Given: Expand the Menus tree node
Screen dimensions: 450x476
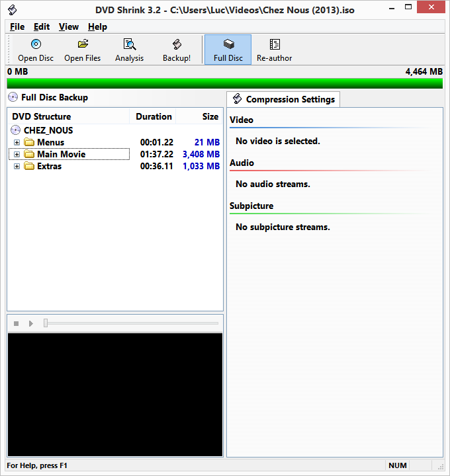Looking at the screenshot, I should tap(17, 142).
